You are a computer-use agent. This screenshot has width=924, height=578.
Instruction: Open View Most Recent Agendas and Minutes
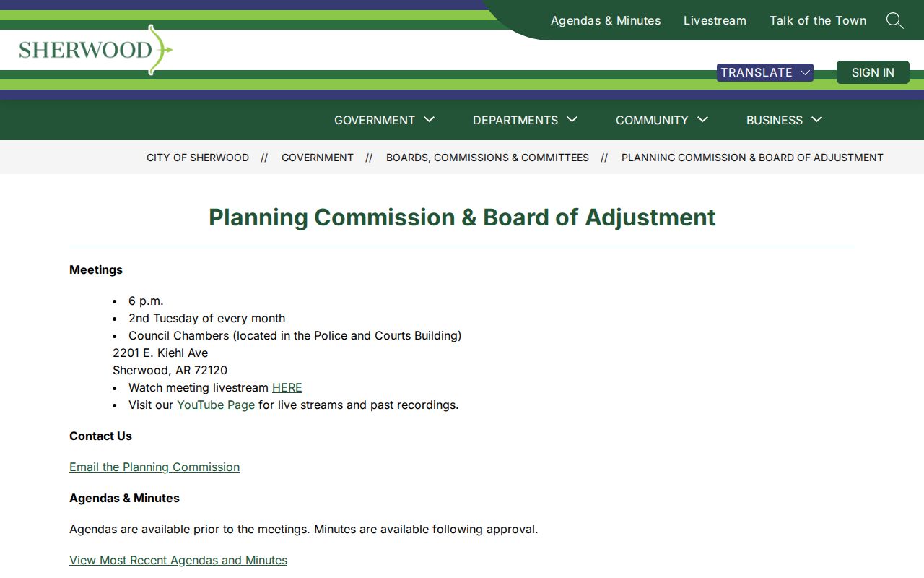pos(178,560)
